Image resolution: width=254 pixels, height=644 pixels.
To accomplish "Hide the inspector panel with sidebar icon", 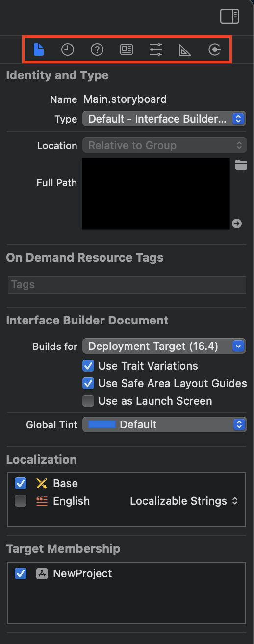I will [229, 16].
